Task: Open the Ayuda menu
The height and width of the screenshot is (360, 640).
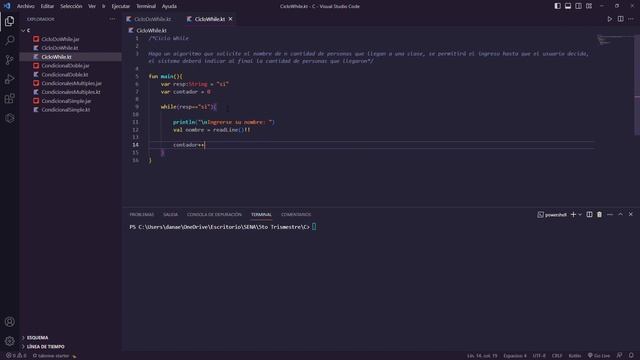Action: click(169, 6)
